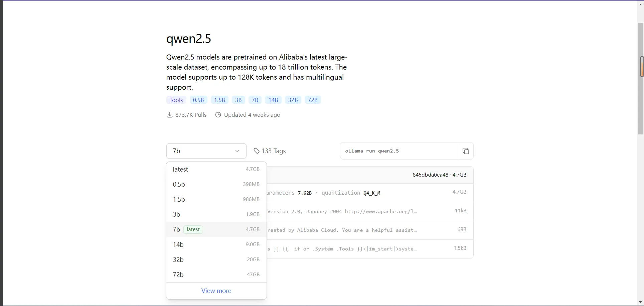Click the tag icon beside 133 Tags
Image resolution: width=644 pixels, height=306 pixels.
[257, 151]
